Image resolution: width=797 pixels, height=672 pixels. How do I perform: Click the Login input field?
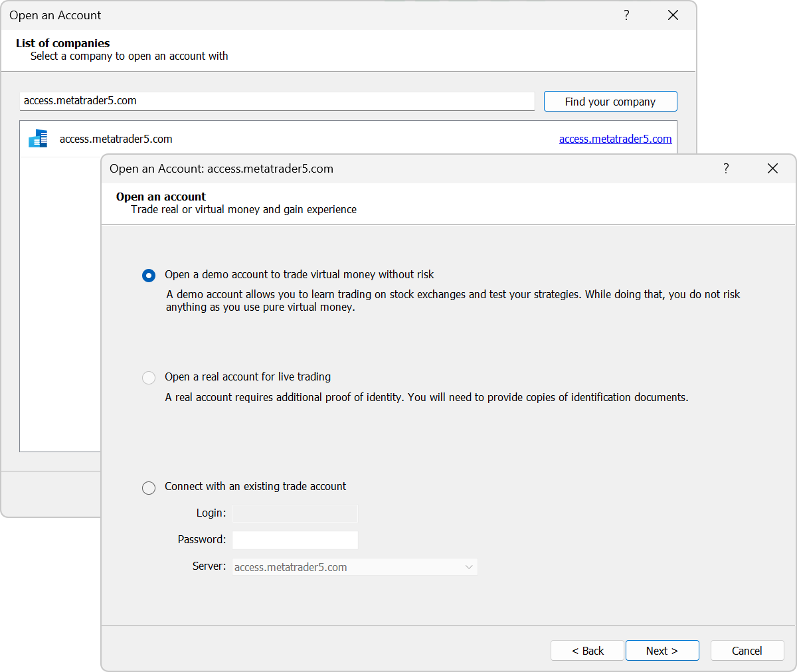pos(295,513)
